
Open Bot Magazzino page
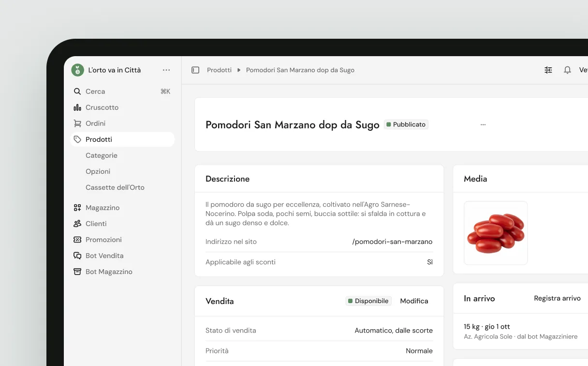pyautogui.click(x=122, y=272)
